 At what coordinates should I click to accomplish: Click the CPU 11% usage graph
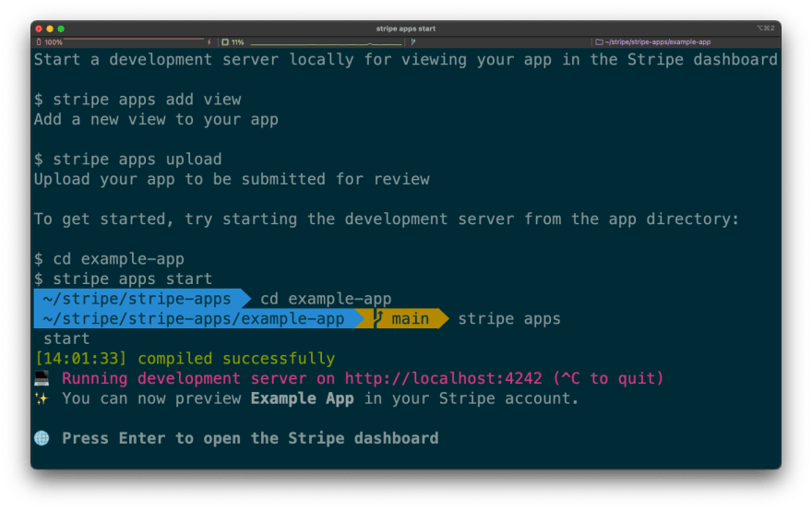pyautogui.click(x=327, y=42)
